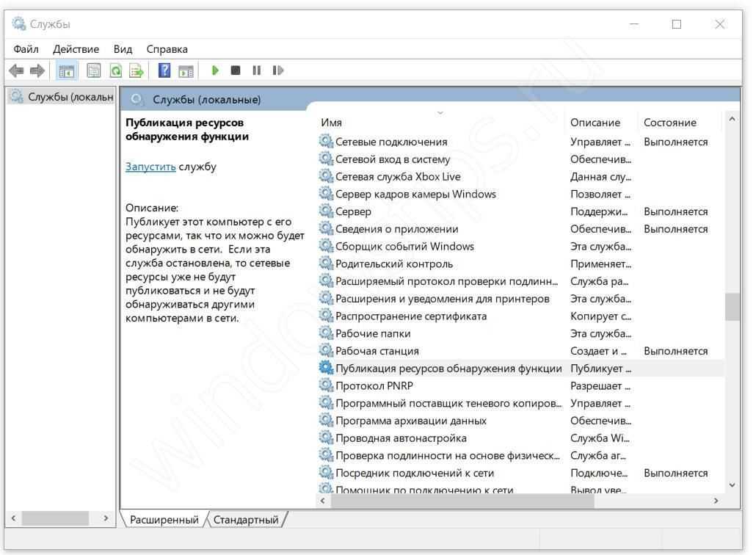Screen dimensions: 756x555
Task: Click the Export list toolbar icon
Action: click(x=136, y=70)
